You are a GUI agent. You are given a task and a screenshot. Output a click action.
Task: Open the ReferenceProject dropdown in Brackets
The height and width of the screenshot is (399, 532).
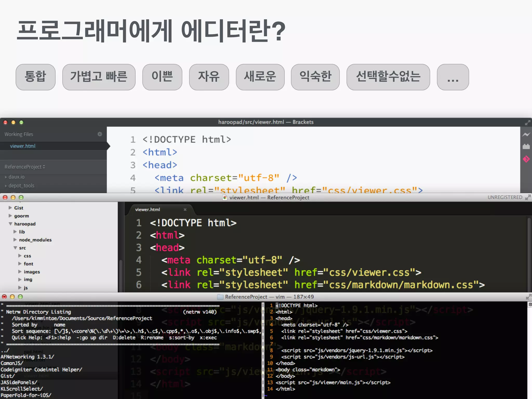point(25,167)
